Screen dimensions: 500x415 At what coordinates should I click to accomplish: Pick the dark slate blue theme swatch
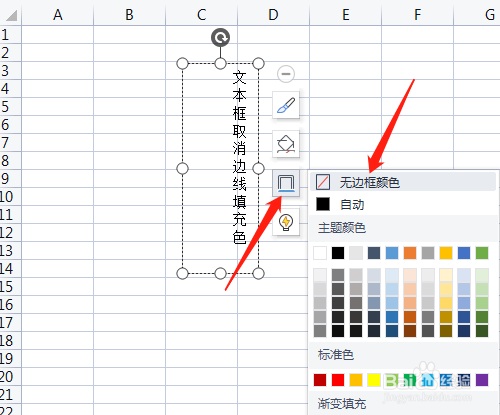tap(374, 253)
